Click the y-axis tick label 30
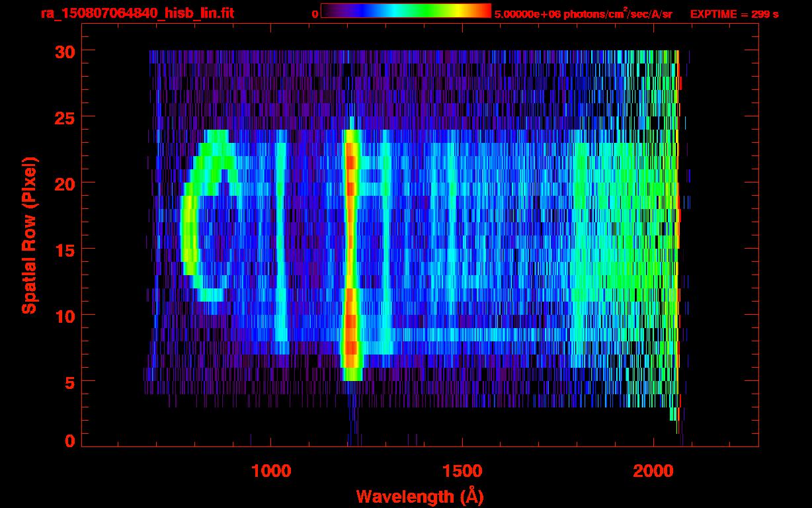 pos(65,51)
